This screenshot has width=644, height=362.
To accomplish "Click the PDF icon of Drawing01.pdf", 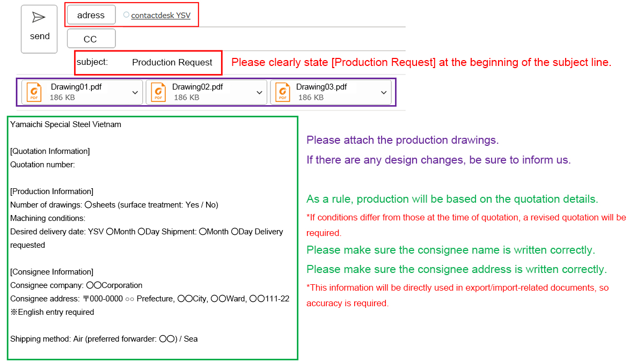I will [34, 92].
